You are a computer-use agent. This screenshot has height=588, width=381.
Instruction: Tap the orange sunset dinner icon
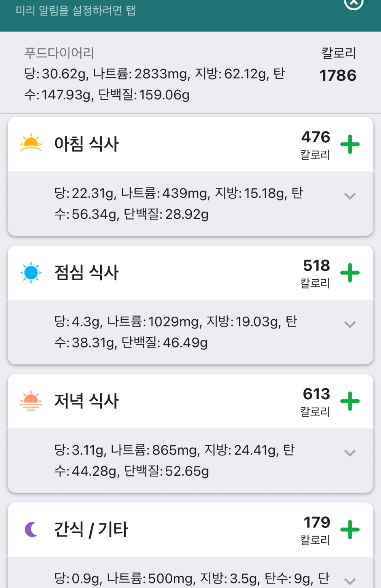(x=31, y=401)
